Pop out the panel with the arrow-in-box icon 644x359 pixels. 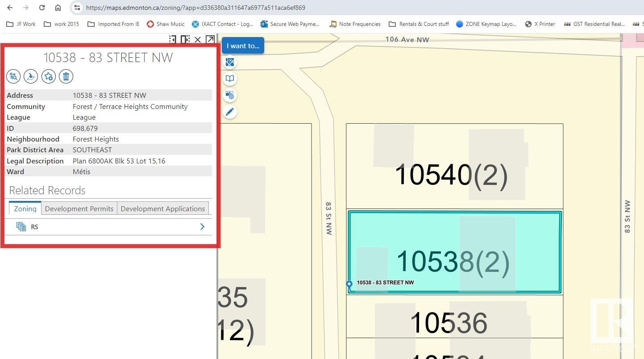[x=210, y=39]
